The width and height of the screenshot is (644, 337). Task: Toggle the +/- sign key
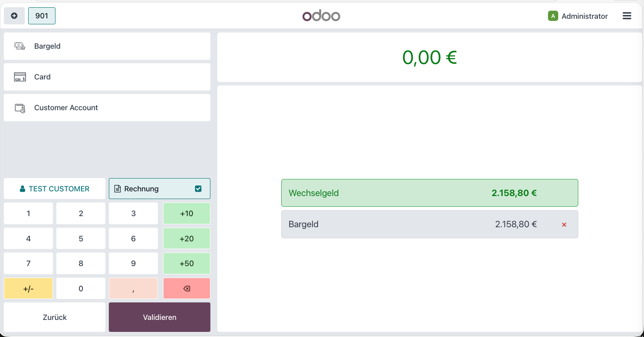(28, 289)
